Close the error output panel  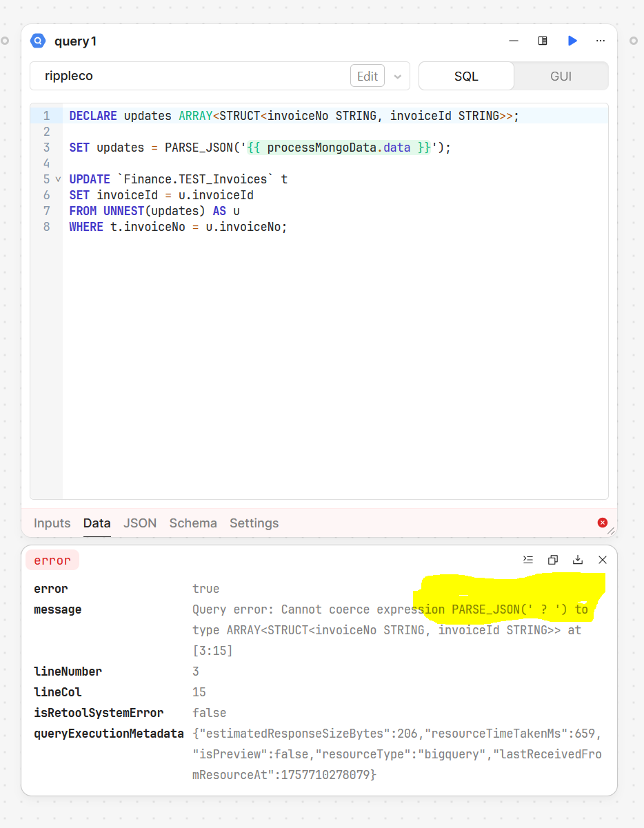click(x=603, y=560)
